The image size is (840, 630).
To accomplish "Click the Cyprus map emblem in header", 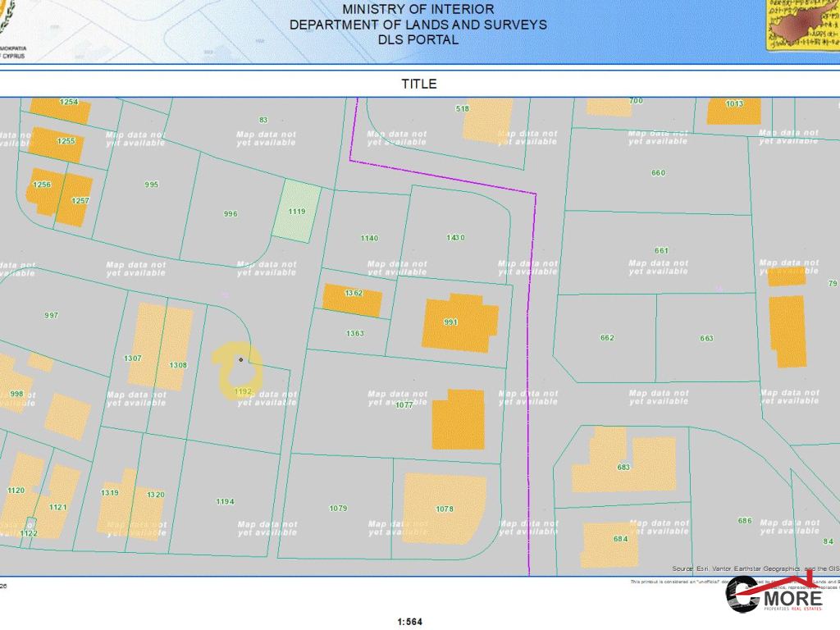I will point(801,25).
